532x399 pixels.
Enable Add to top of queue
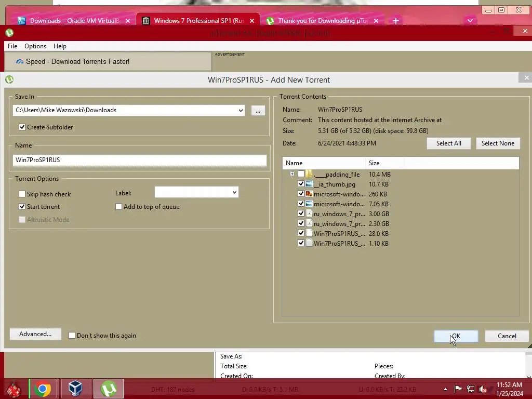[119, 207]
